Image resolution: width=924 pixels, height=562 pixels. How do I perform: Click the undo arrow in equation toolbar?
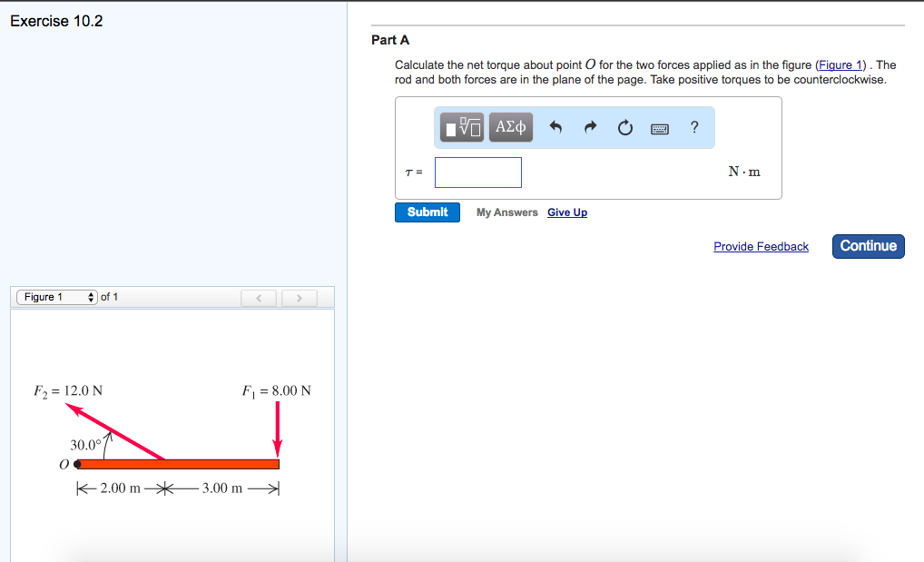(x=555, y=127)
